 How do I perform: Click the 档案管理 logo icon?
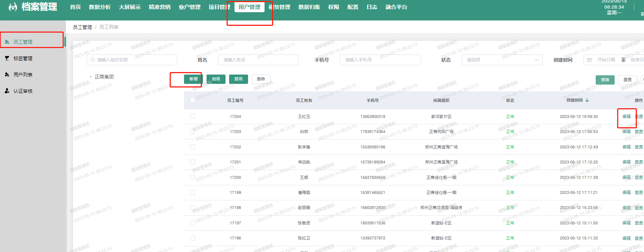[x=13, y=7]
